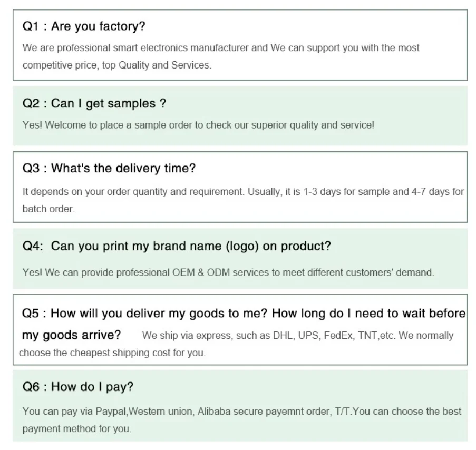Click the "Q3 : What's the delivery time?" heading
Viewport: 476px width, 450px height.
click(109, 169)
